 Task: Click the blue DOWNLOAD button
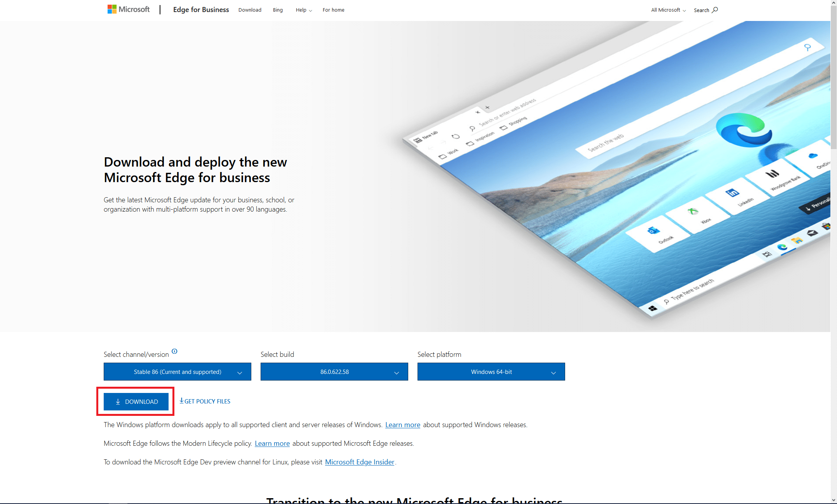(136, 401)
